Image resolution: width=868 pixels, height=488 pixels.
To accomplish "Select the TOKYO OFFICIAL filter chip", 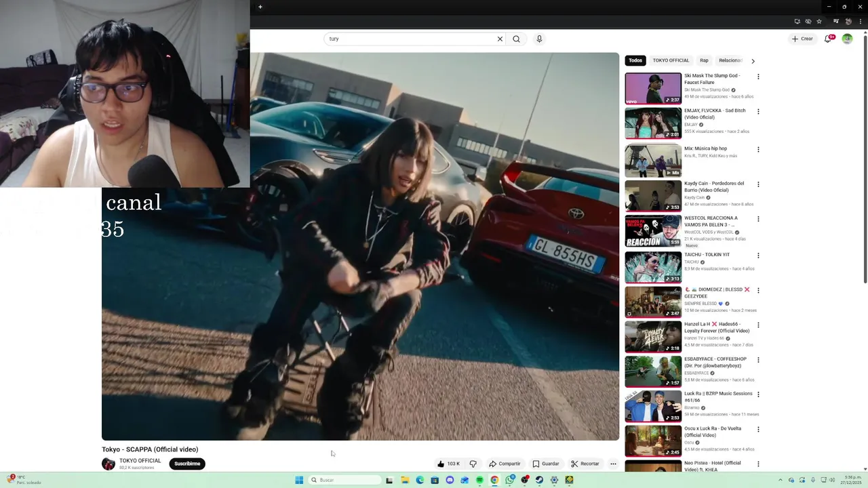I will click(671, 60).
